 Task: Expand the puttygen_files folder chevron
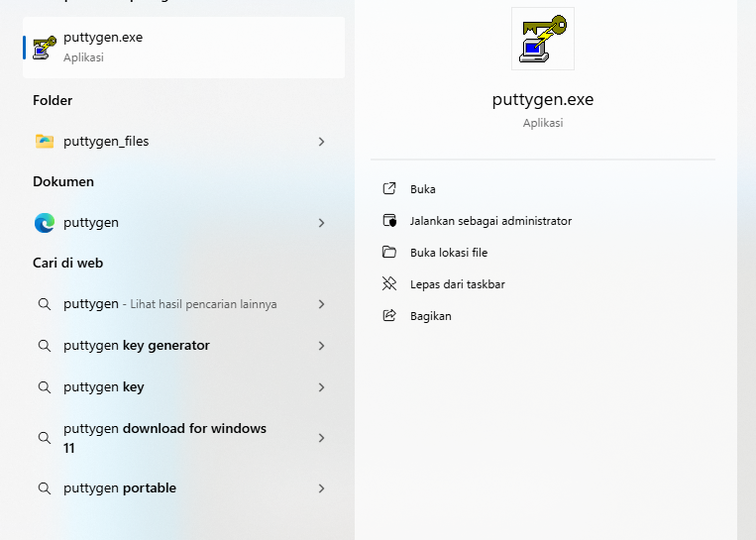pos(321,142)
